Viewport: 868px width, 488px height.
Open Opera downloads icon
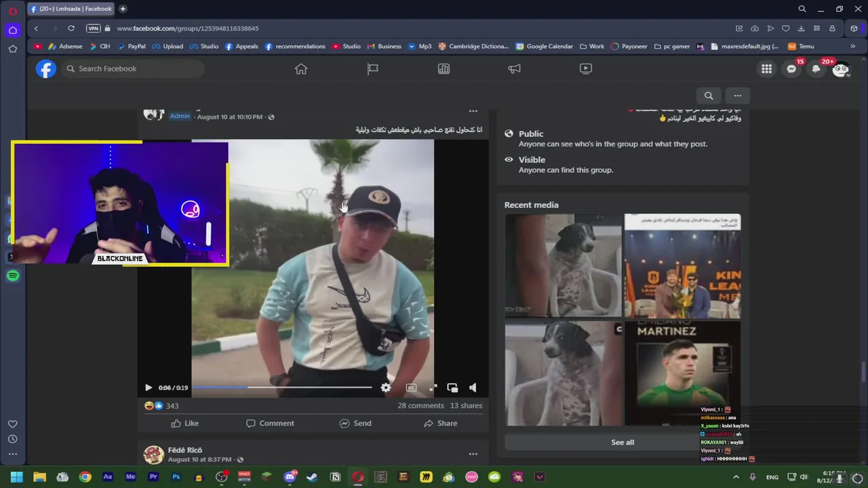click(x=801, y=28)
